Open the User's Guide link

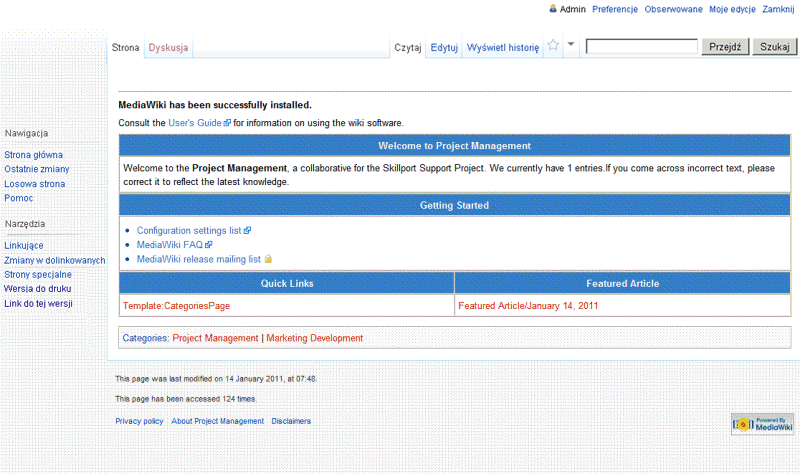[x=195, y=123]
